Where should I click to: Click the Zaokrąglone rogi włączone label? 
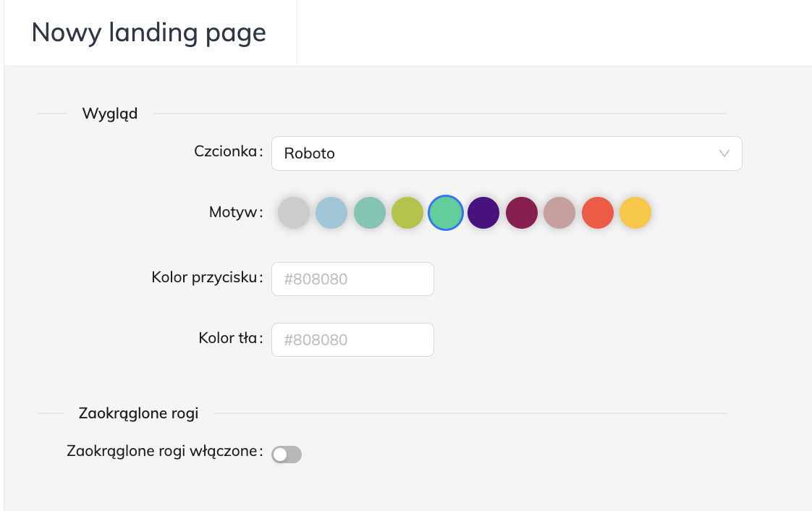click(162, 451)
